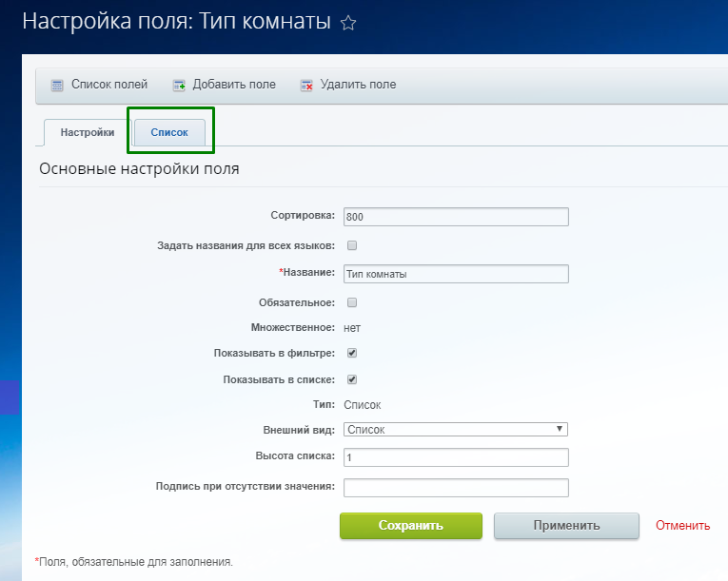The image size is (728, 581).
Task: Open the Список полей toolbar link
Action: tap(109, 85)
